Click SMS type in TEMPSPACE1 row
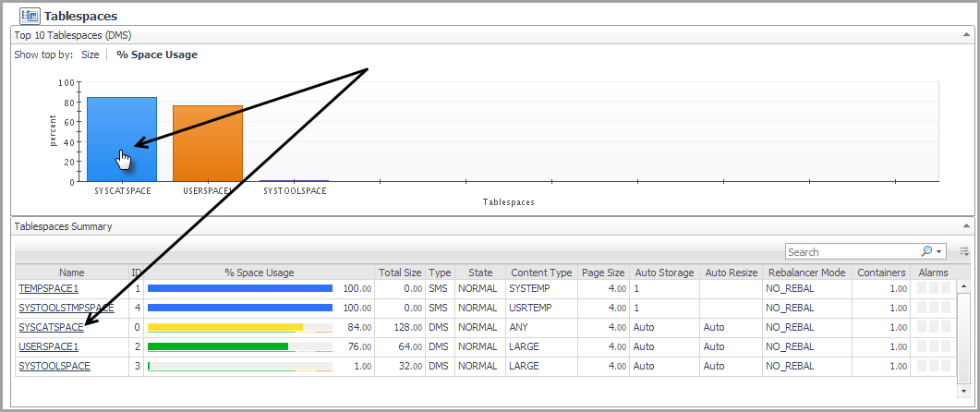Screen dimensions: 980x412 click(440, 289)
